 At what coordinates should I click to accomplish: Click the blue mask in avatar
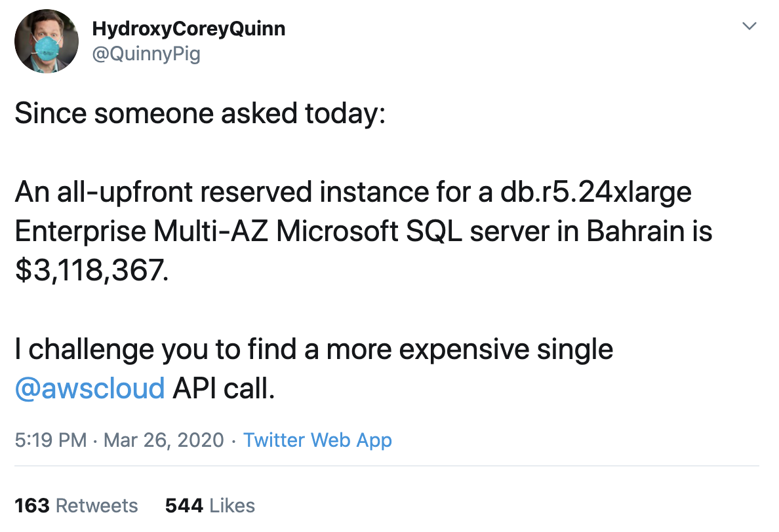point(47,46)
